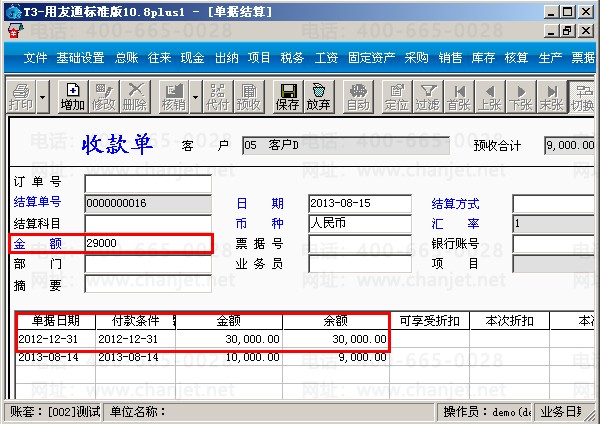
Task: Click the 金额 field showing 29000
Action: [148, 243]
